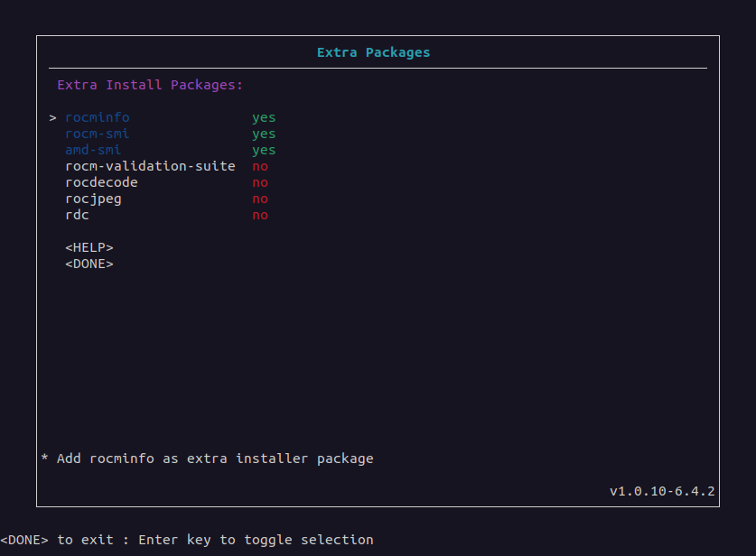Screen dimensions: 756x556
Task: Open the <HELP> option
Action: 89,247
